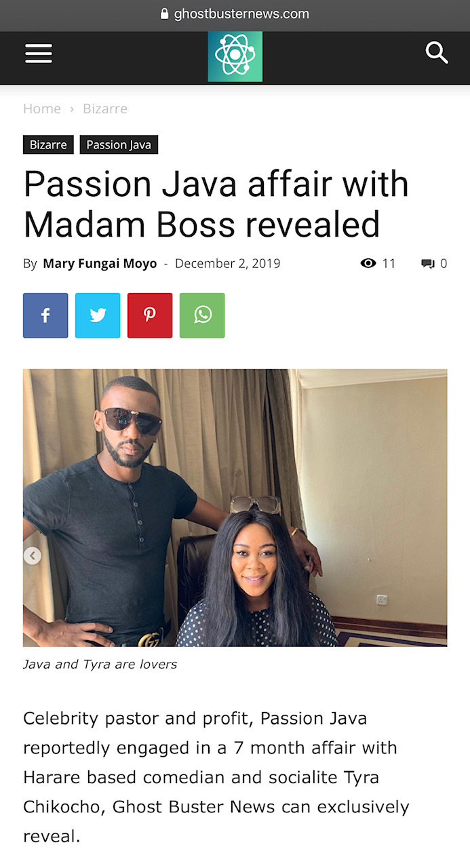Go to previous image with left arrow

(32, 556)
